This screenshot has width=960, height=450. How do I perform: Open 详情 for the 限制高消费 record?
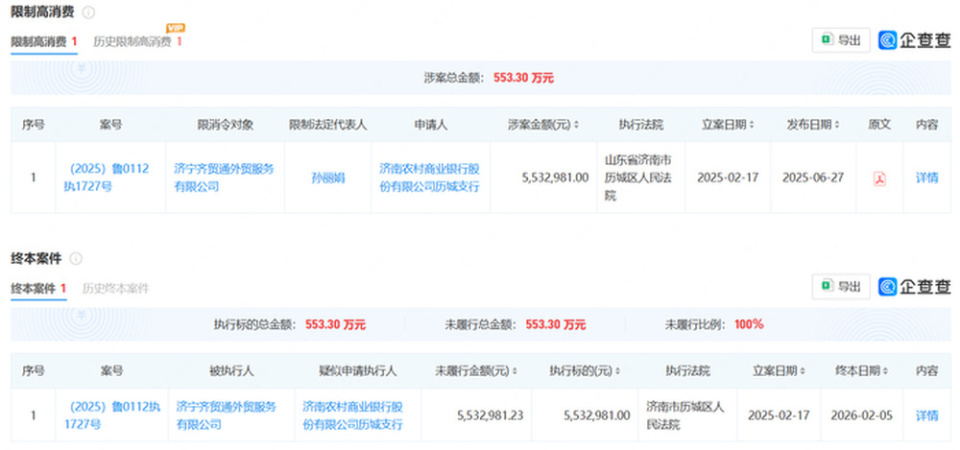tap(927, 178)
